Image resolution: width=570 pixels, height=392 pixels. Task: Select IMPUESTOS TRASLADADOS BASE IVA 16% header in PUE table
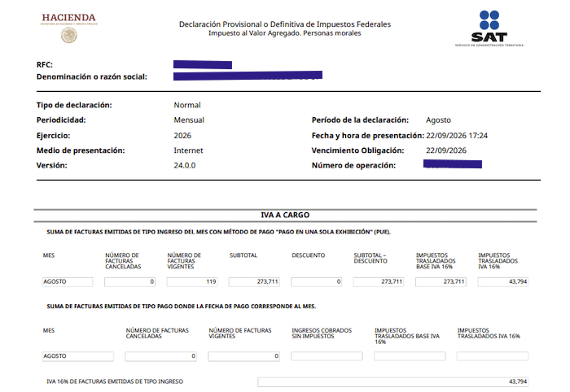pyautogui.click(x=436, y=261)
